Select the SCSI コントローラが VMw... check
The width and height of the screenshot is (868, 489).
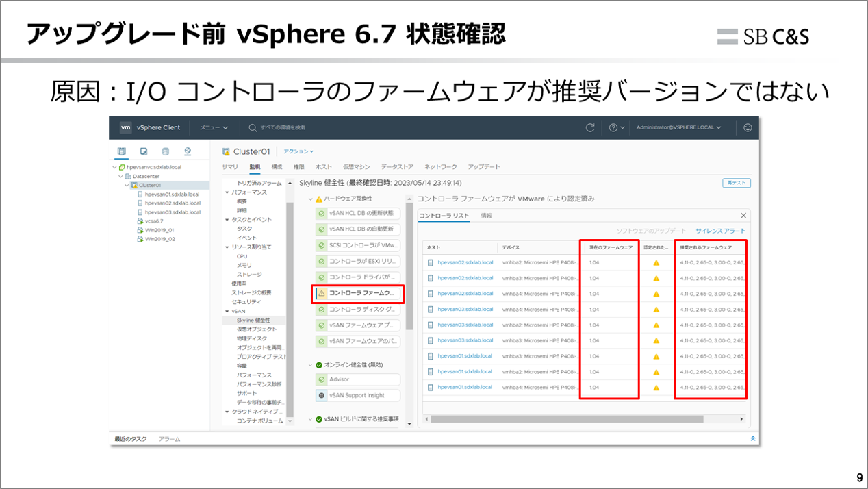tap(358, 245)
